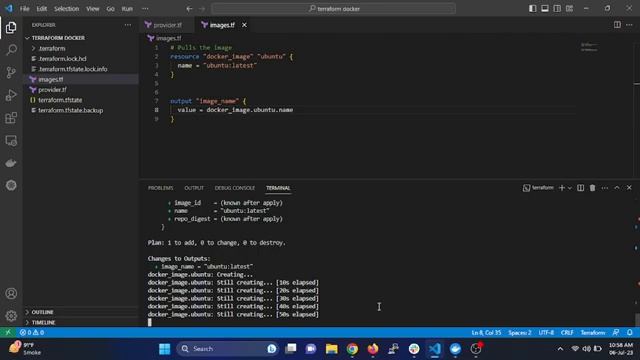640x360 pixels.
Task: Open the Edit menu
Action: [42, 9]
